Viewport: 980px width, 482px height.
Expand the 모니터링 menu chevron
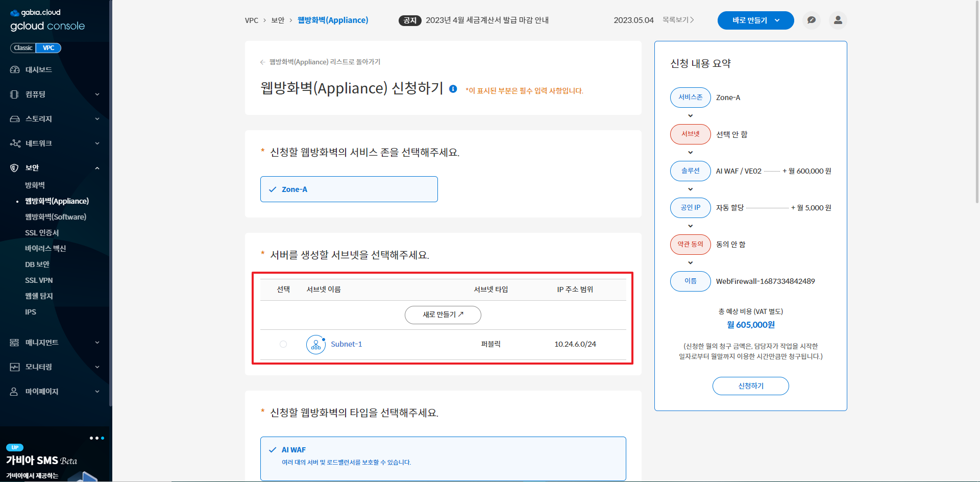(x=97, y=367)
